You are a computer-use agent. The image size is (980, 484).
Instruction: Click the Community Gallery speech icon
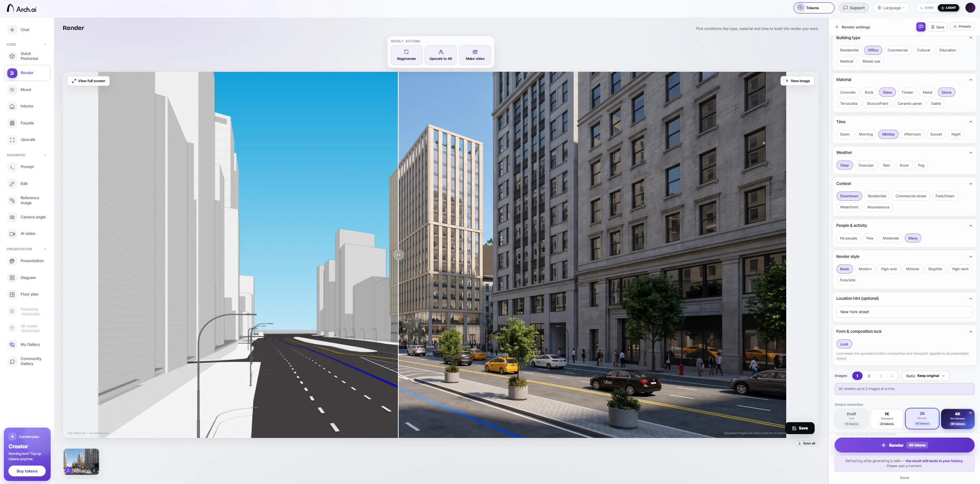click(12, 362)
